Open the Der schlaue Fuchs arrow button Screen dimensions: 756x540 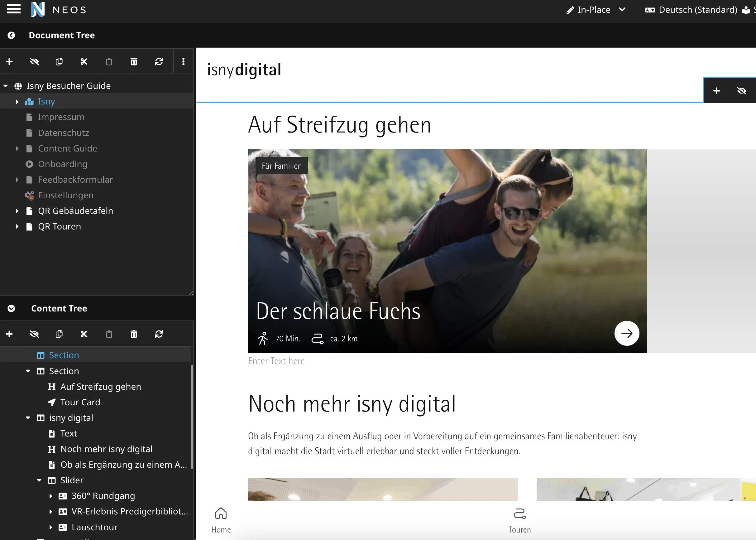point(627,333)
